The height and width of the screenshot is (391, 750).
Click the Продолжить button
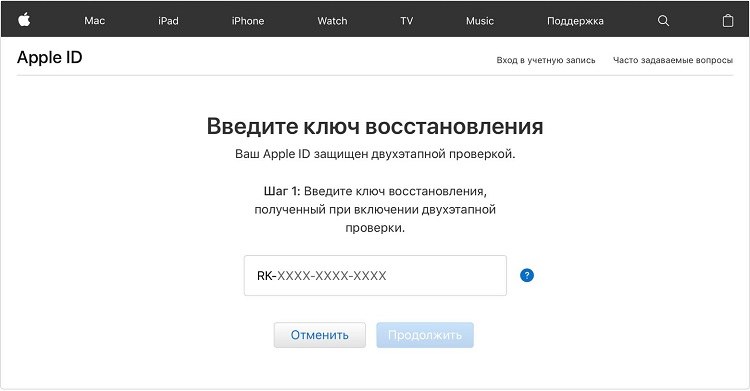pos(425,335)
